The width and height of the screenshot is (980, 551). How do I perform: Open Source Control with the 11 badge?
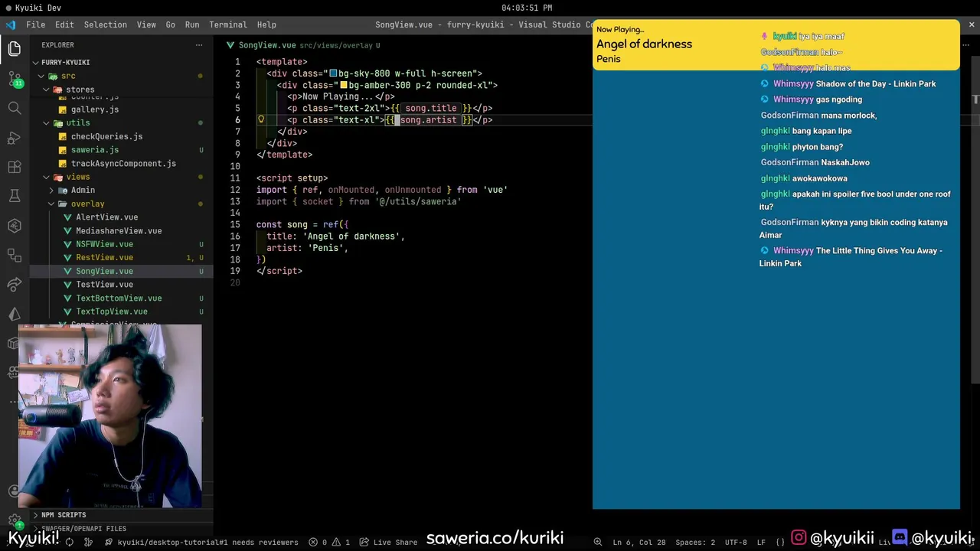click(x=15, y=78)
